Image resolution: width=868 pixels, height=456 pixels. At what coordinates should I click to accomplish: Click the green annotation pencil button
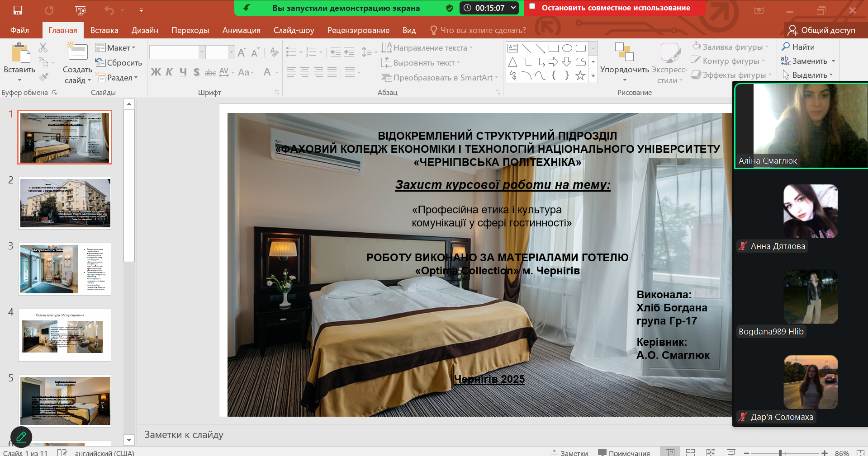click(x=21, y=437)
